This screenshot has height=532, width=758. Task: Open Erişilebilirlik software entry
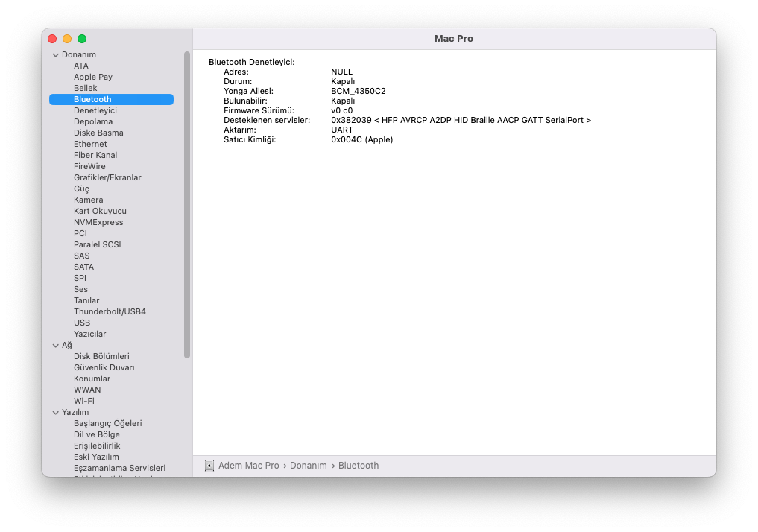click(97, 446)
